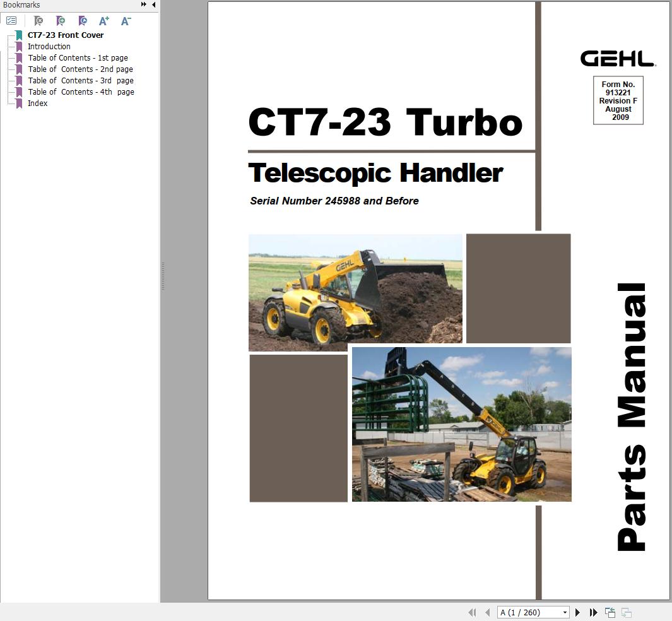Click the double-arrow icon in the Bookmarks header
The height and width of the screenshot is (621, 672).
pos(144,4)
